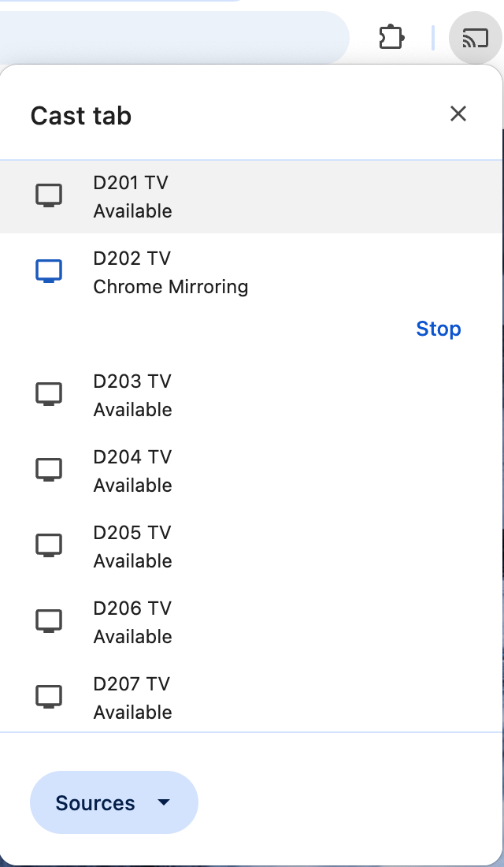504x867 pixels.
Task: Click the D201 TV monitor icon
Action: (x=49, y=195)
